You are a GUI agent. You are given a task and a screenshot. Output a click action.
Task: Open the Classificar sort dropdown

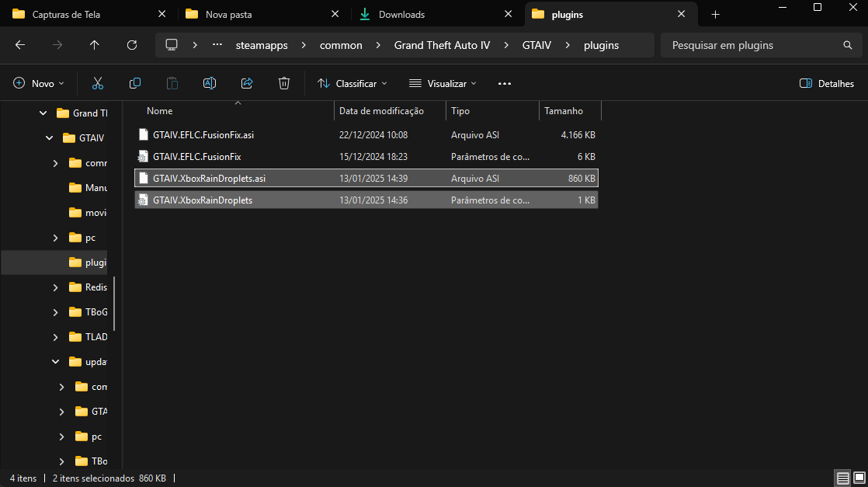coord(352,84)
